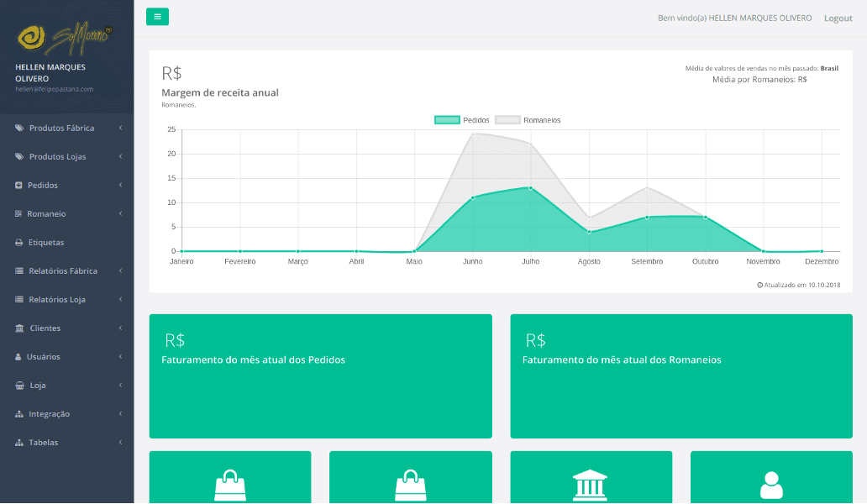Click the user icon beside Usuários

pyautogui.click(x=18, y=357)
